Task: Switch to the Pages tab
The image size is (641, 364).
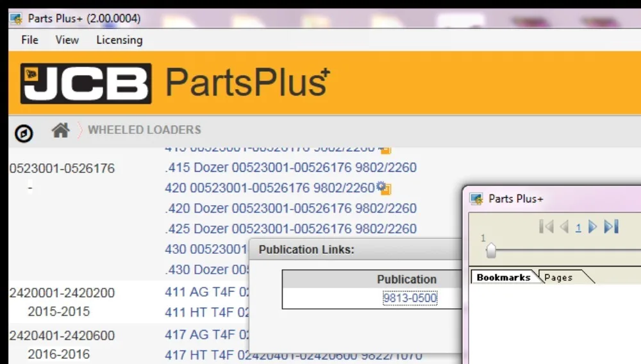Action: pyautogui.click(x=558, y=277)
